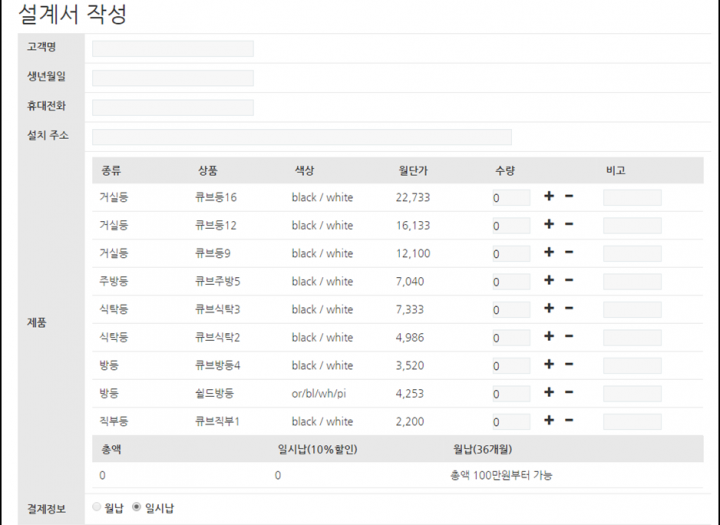Focus the 생년월일 text field
The height and width of the screenshot is (525, 720).
coord(172,78)
